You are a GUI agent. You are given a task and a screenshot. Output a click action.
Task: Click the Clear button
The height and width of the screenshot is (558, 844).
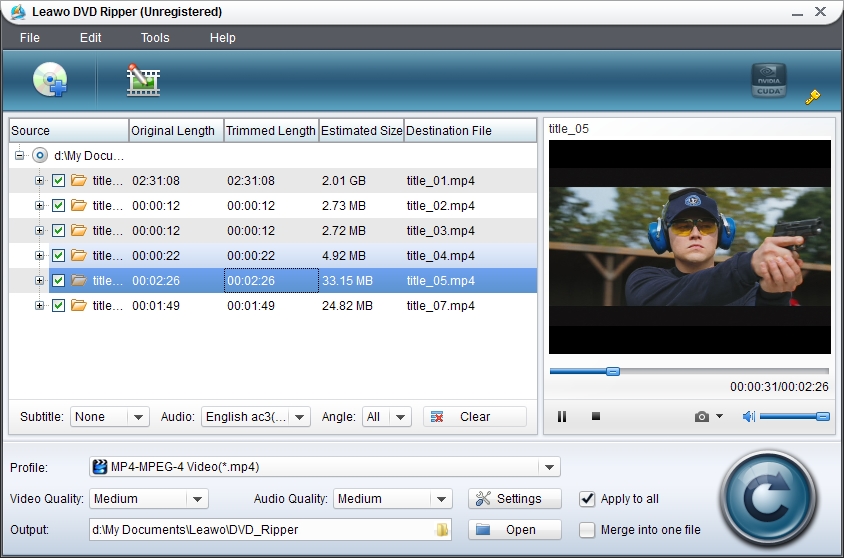475,417
